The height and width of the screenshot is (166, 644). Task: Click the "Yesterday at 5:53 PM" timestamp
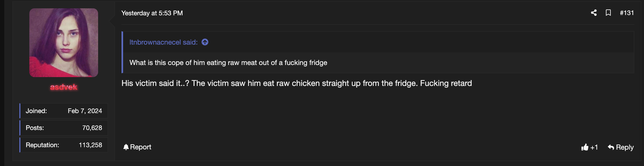[152, 13]
